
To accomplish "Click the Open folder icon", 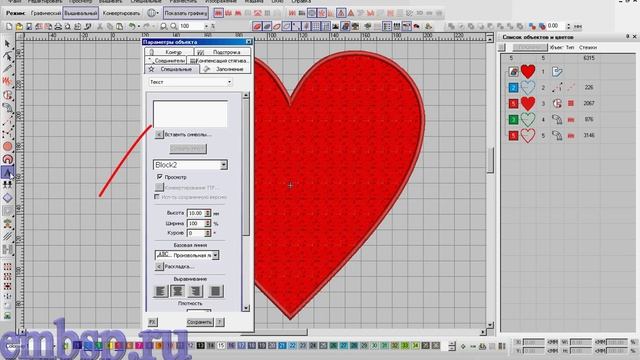I will point(19,26).
